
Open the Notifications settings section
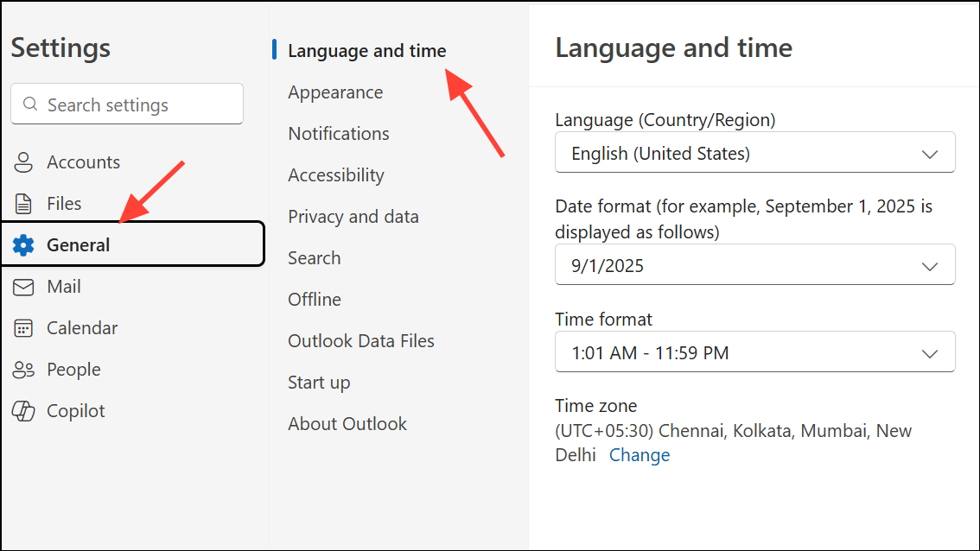pyautogui.click(x=339, y=134)
